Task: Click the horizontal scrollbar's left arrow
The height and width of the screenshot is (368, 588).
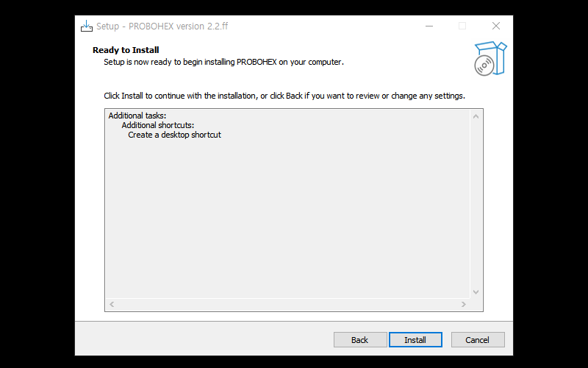Action: (112, 304)
